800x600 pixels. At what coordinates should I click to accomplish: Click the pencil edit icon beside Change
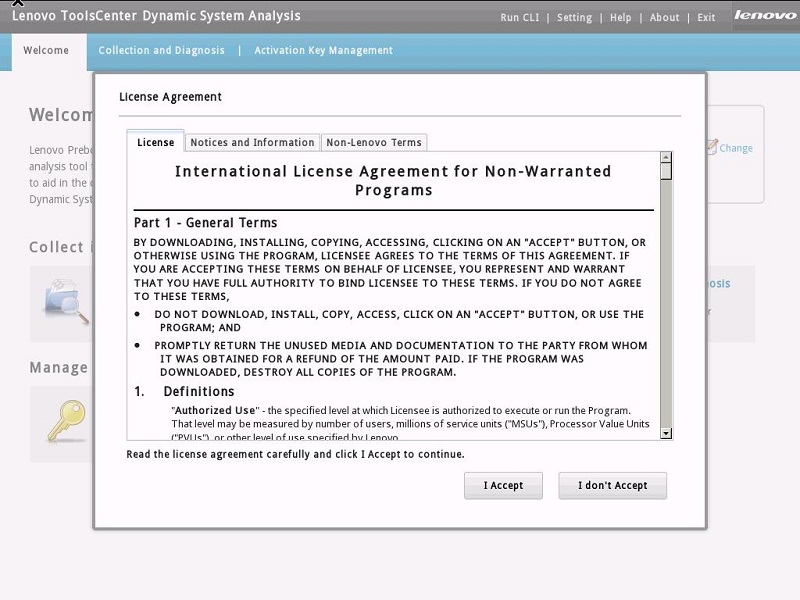click(x=711, y=147)
